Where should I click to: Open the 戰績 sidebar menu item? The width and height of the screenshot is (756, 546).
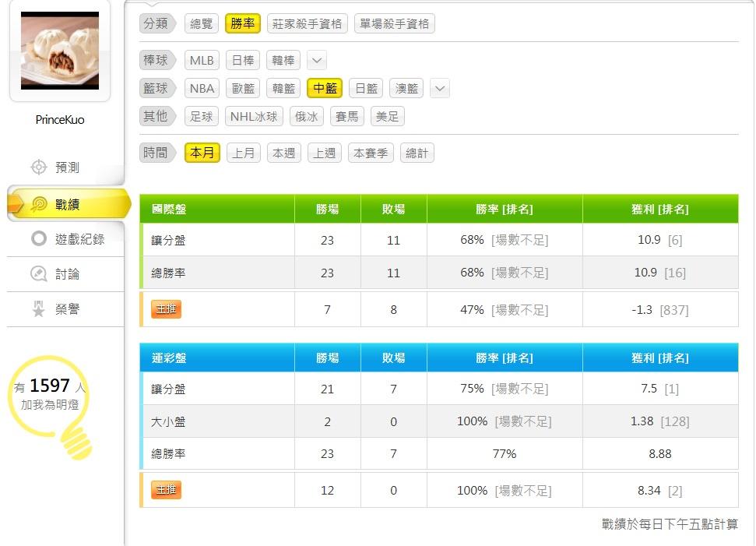[x=69, y=205]
